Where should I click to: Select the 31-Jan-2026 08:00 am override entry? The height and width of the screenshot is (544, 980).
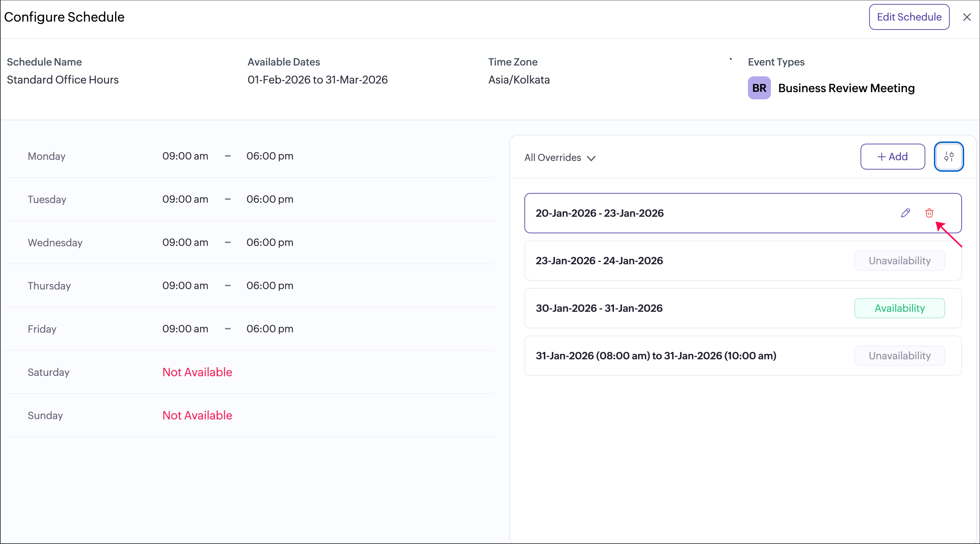point(656,356)
